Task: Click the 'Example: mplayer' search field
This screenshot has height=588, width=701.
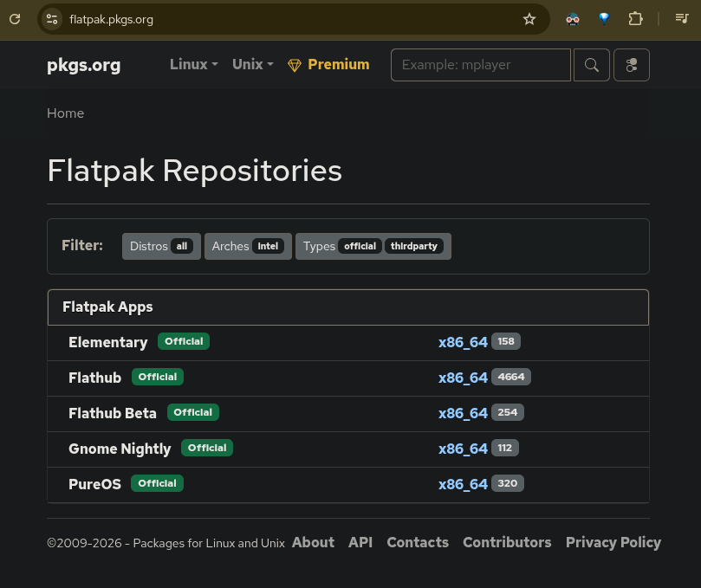Action: coord(481,65)
